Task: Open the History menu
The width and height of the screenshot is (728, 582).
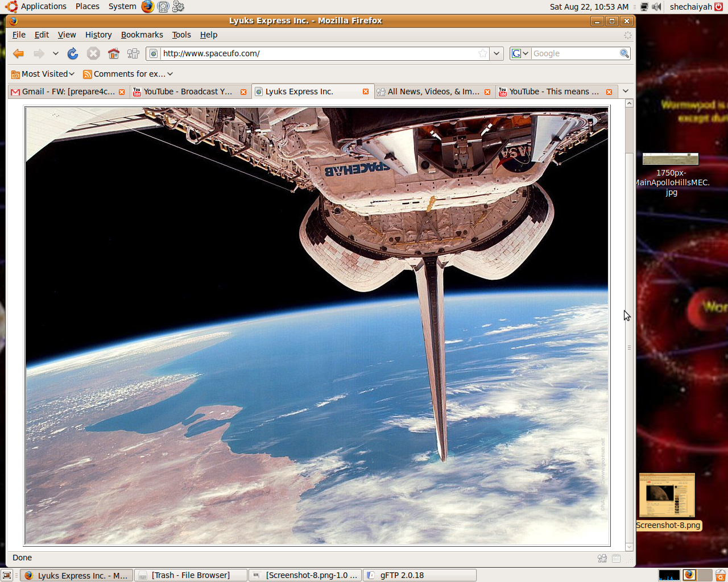Action: coord(98,35)
